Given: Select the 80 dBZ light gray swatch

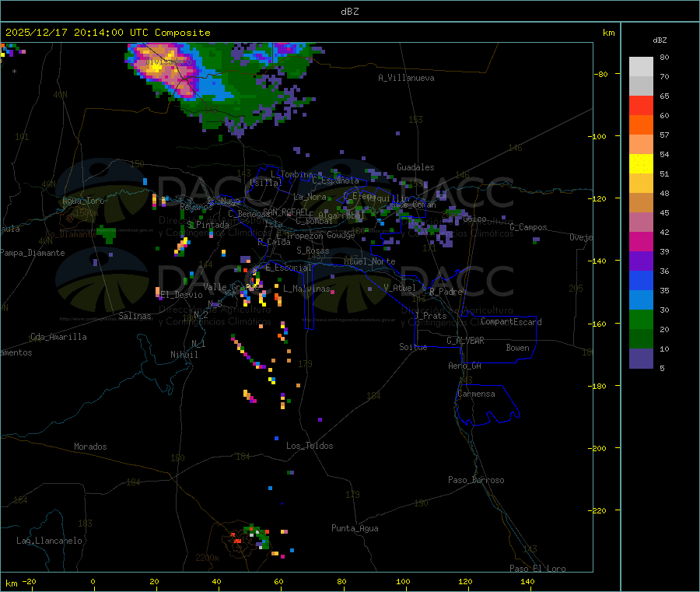Looking at the screenshot, I should (x=641, y=67).
